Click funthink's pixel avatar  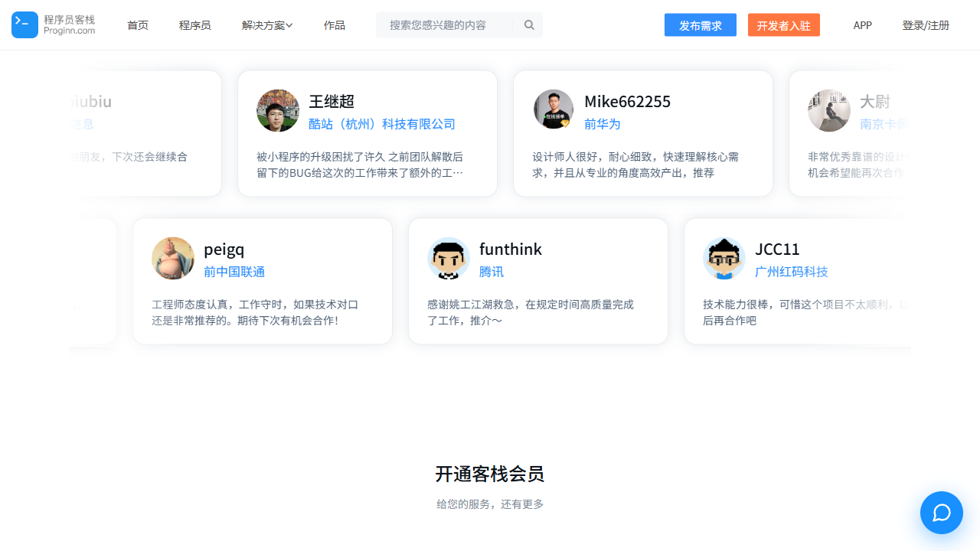point(449,258)
